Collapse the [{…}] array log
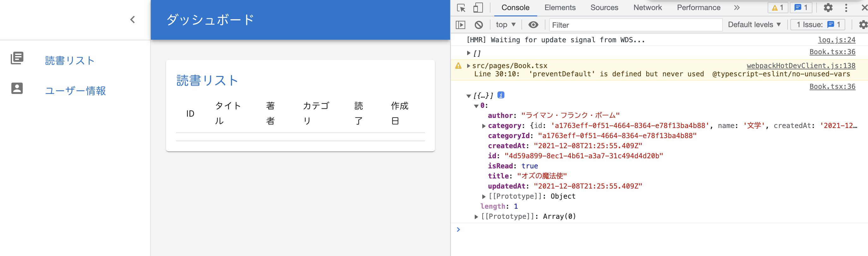868x256 pixels. (x=468, y=96)
